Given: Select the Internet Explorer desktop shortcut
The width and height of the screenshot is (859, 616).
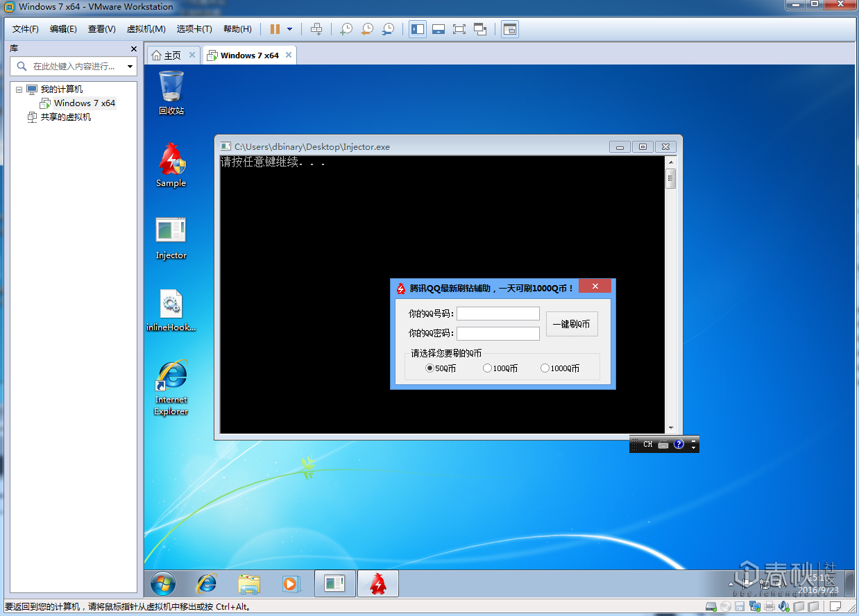Looking at the screenshot, I should [x=171, y=388].
